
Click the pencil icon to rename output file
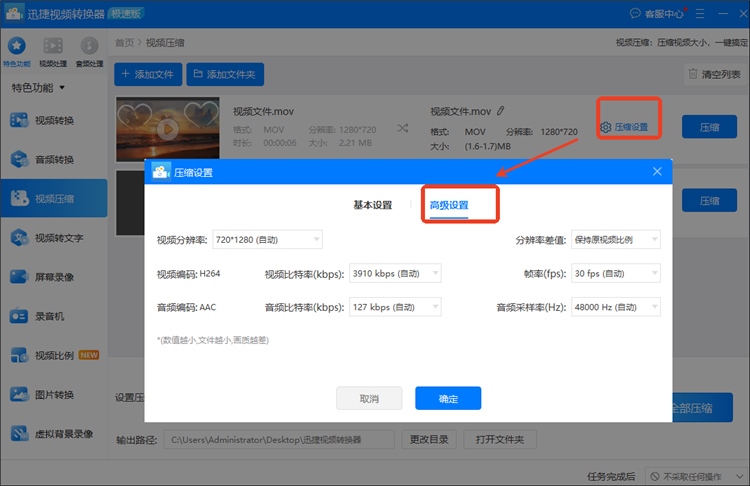click(501, 111)
